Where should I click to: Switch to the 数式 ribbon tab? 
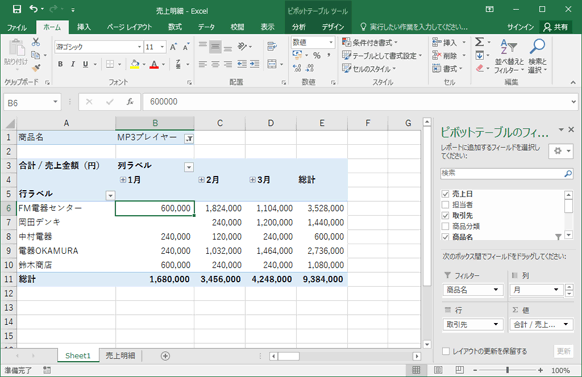tap(175, 27)
